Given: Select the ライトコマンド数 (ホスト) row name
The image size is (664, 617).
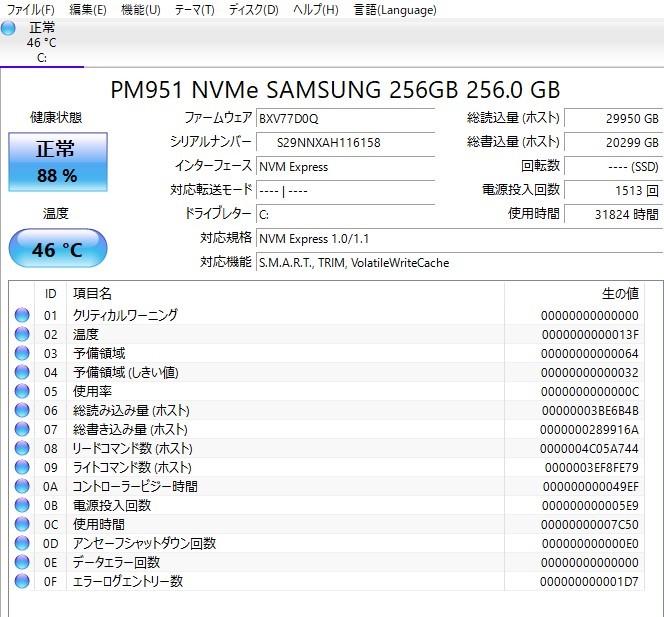Looking at the screenshot, I should (x=132, y=467).
